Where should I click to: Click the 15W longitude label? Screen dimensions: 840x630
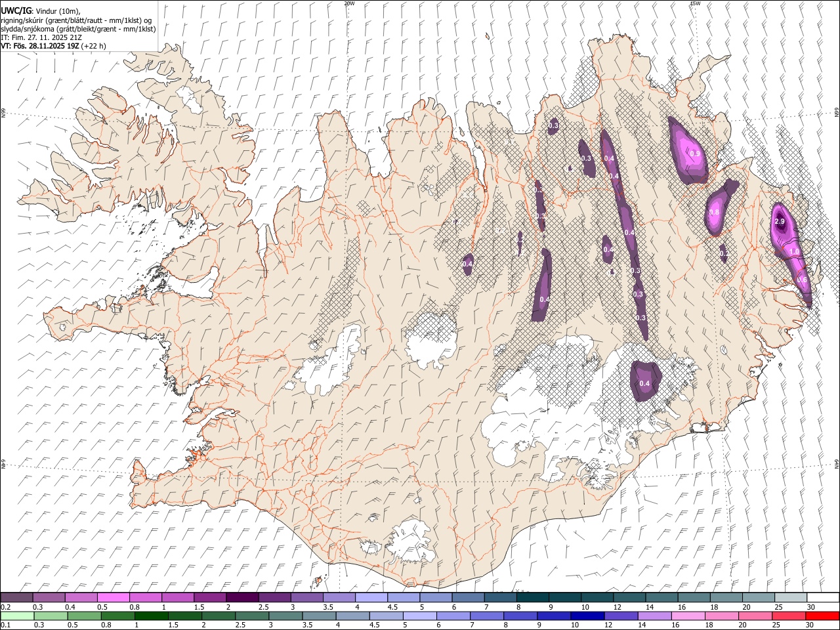pyautogui.click(x=695, y=3)
